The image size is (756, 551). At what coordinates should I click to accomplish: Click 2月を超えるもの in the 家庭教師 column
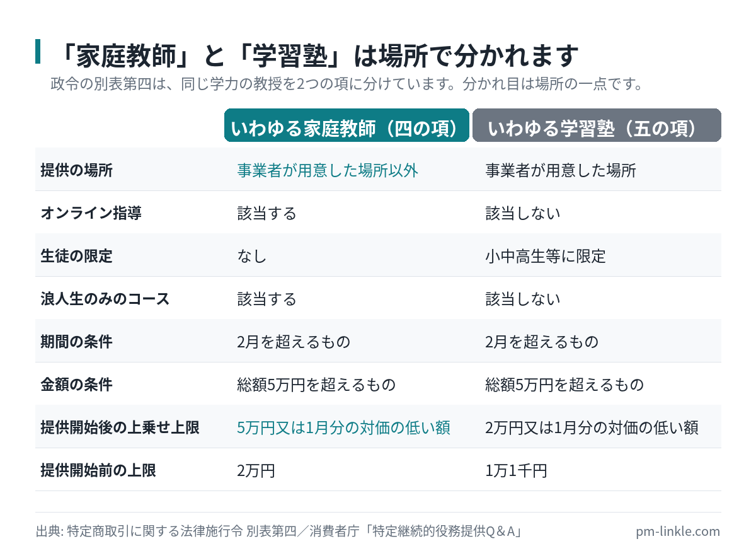click(x=294, y=341)
